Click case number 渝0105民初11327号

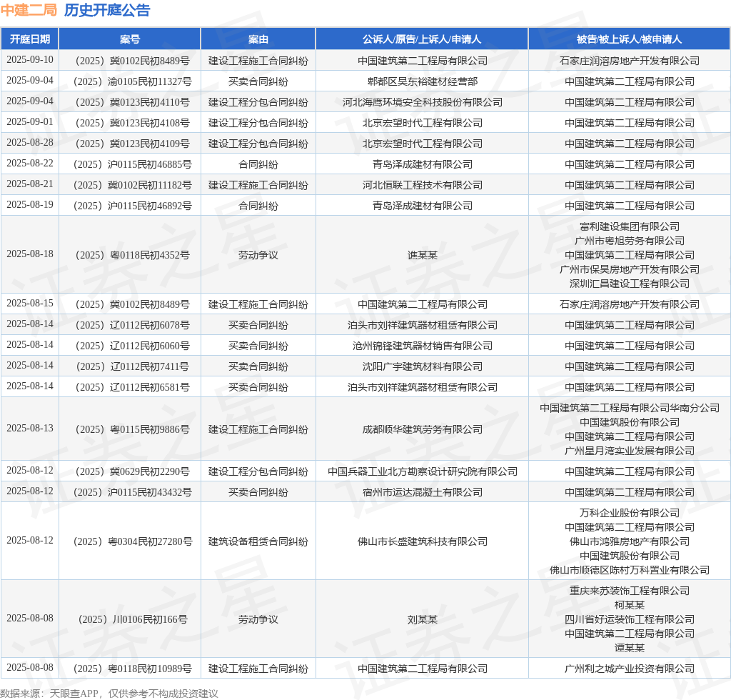coord(132,81)
